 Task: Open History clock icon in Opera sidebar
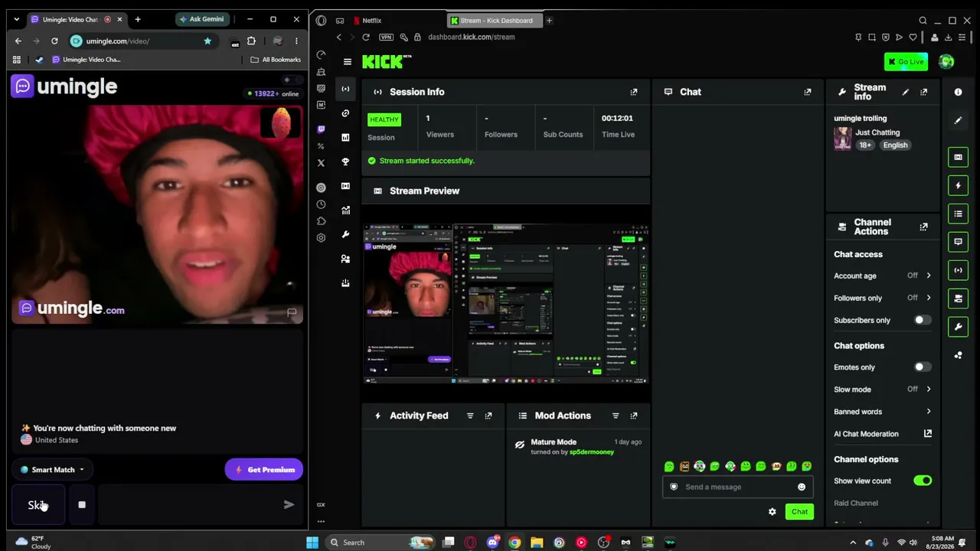coord(321,204)
